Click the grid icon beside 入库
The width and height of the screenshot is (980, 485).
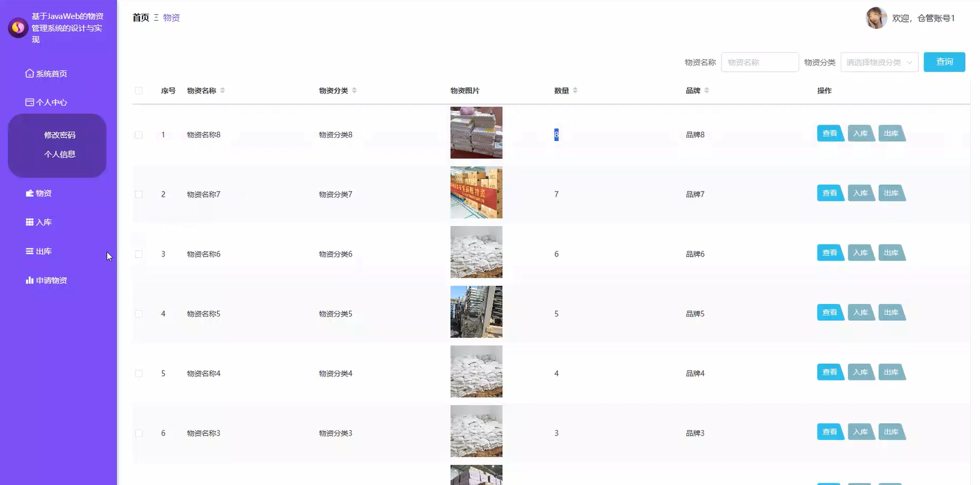coord(29,222)
